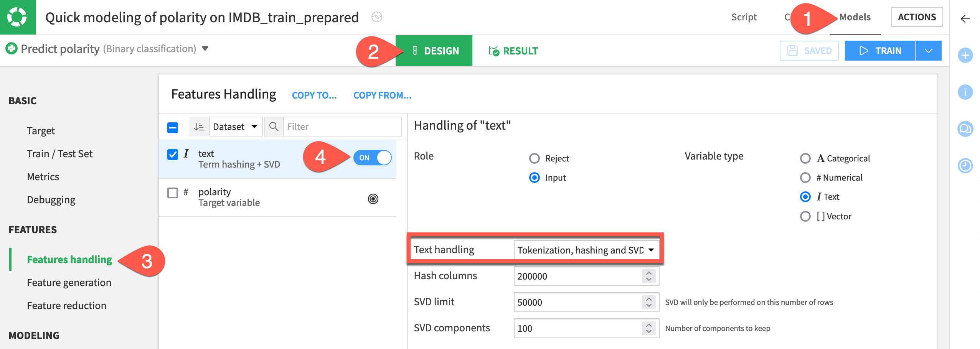The image size is (980, 349).
Task: Select the Reject role radio button
Action: (534, 158)
